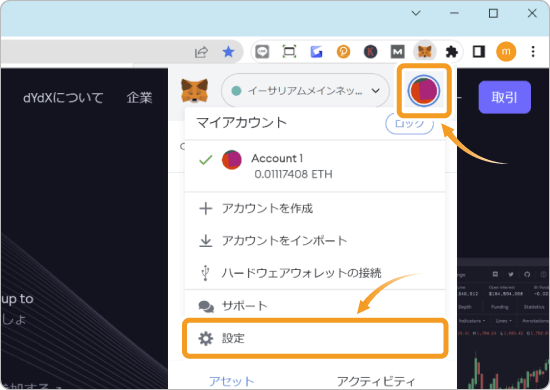Open the MetaMask fox extension in toolbar
The image size is (550, 390).
click(424, 52)
